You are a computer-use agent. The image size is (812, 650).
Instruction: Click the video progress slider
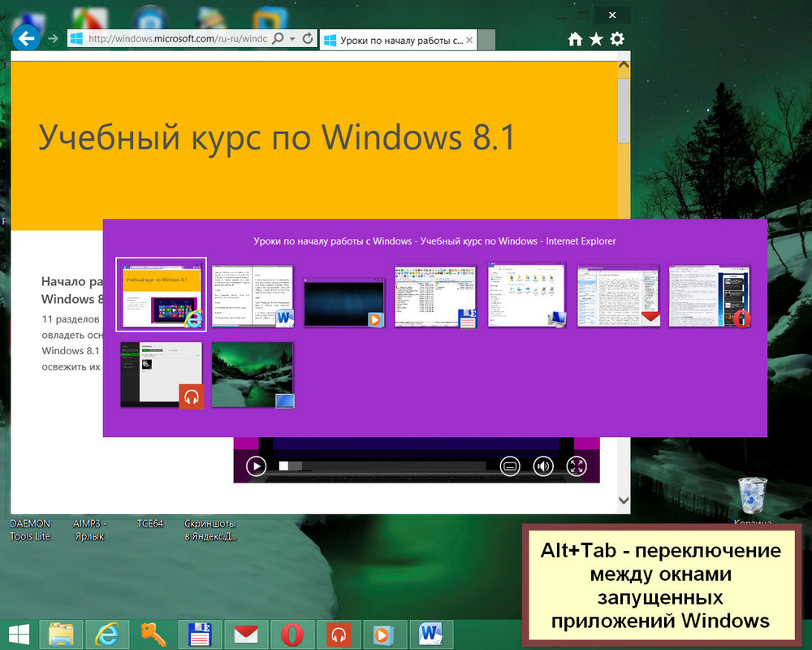(x=382, y=466)
